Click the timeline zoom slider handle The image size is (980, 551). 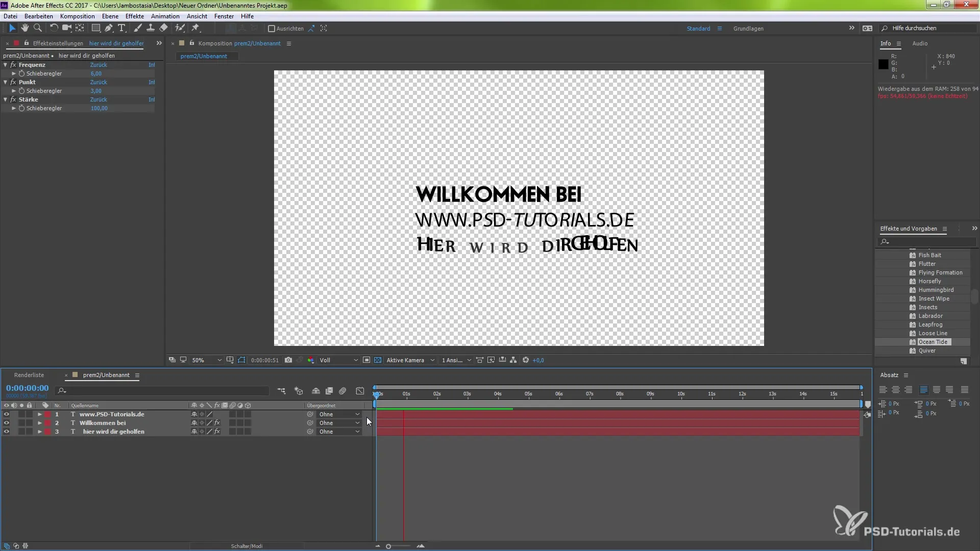(388, 546)
